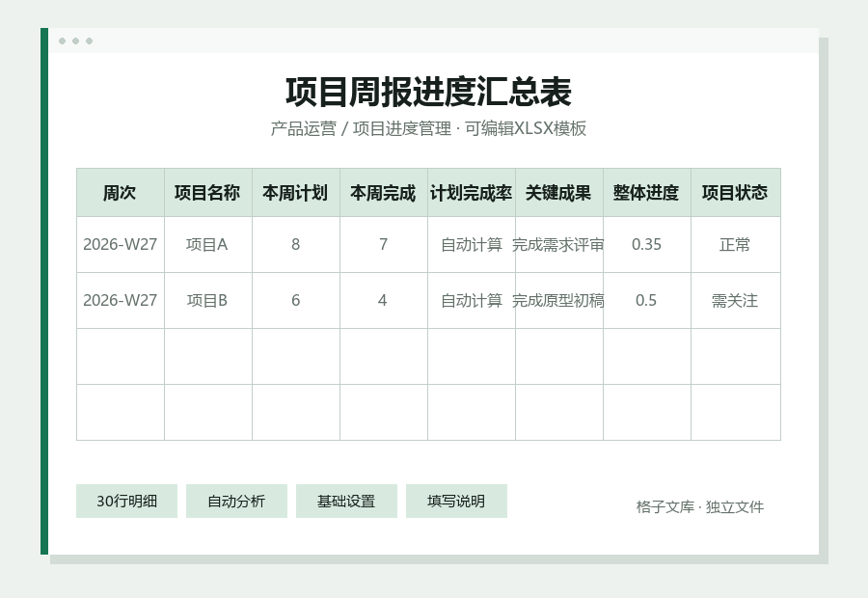
Task: Select the 项目名称 column header
Action: point(208,193)
